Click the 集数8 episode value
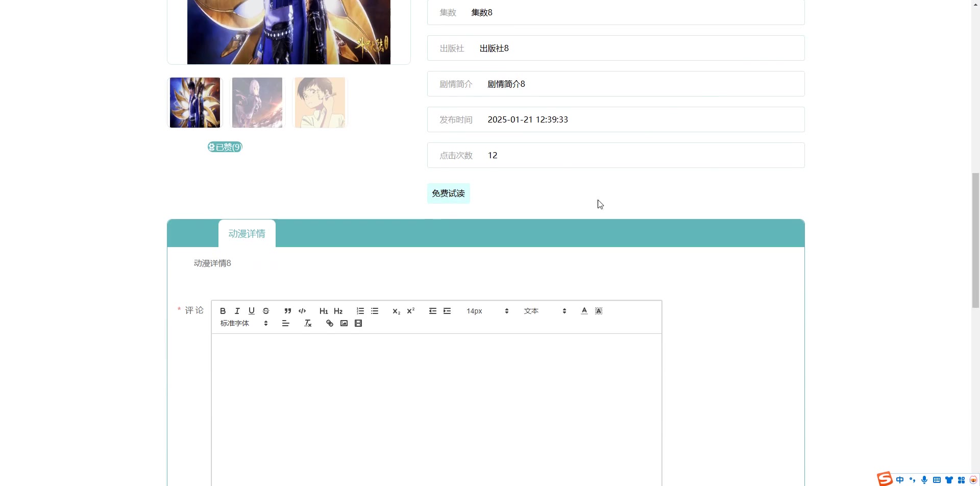The image size is (980, 486). click(482, 13)
